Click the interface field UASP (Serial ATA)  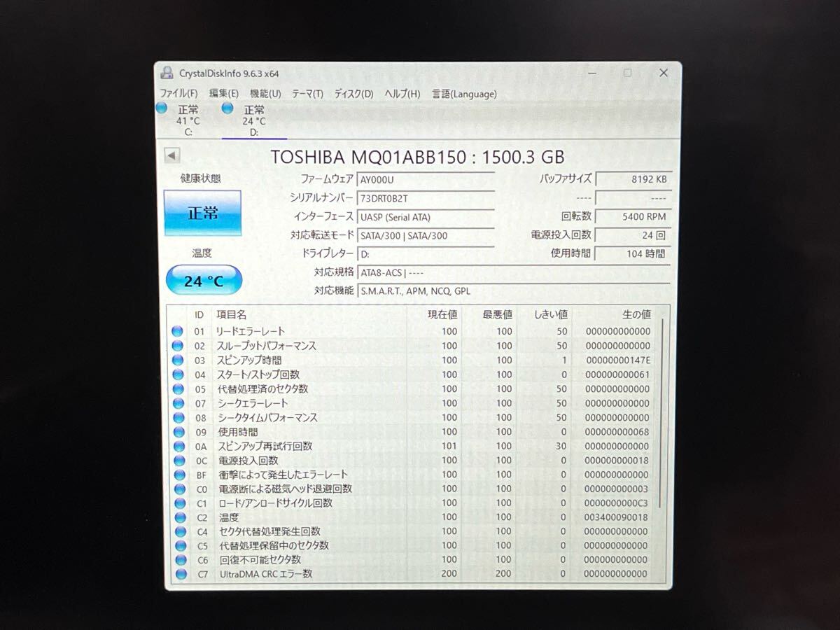click(426, 217)
